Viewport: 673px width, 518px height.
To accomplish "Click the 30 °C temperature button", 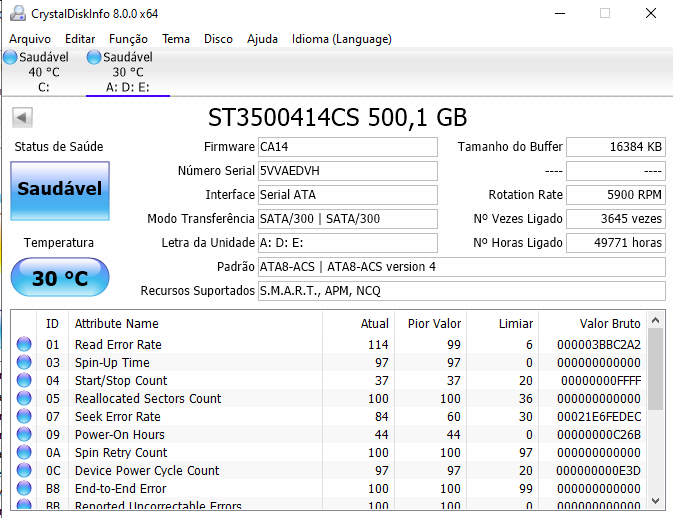I will (x=60, y=277).
